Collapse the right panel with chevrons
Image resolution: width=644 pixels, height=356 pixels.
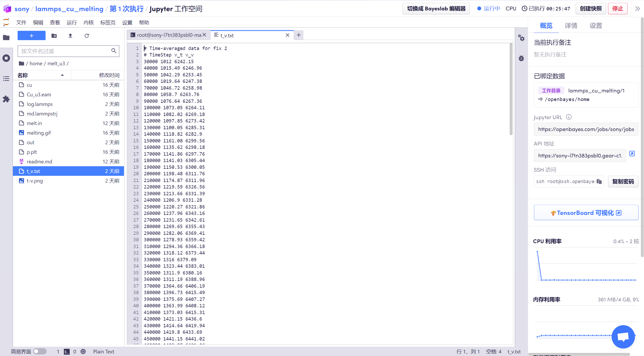(x=637, y=9)
